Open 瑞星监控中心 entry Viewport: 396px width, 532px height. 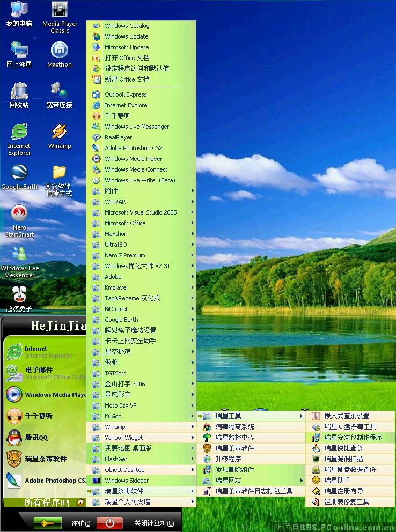pos(251,437)
